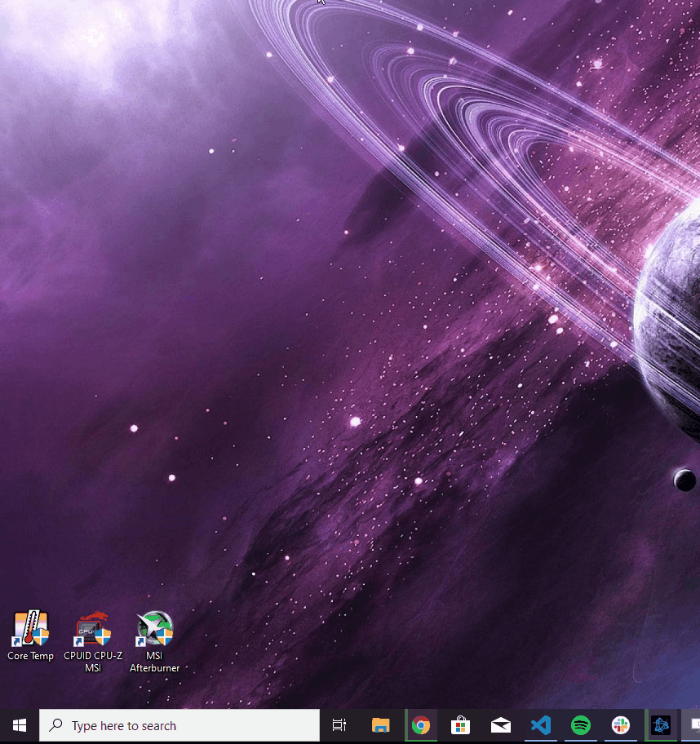Open the Windows Start menu
Screen dimensions: 700x744
(20, 725)
